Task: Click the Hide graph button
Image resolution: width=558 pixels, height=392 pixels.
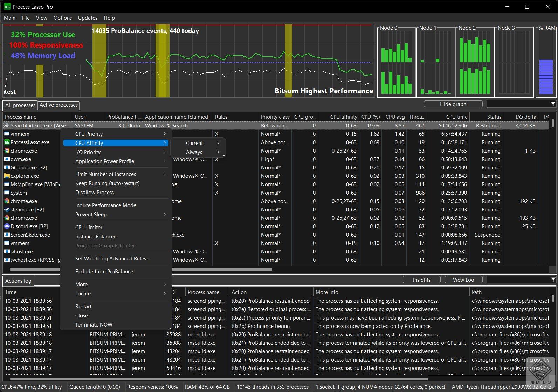Action: click(x=453, y=104)
